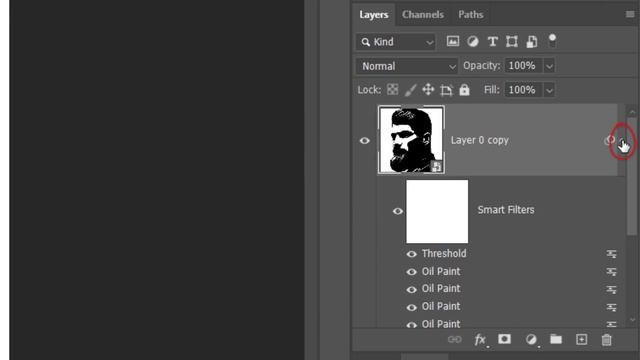Viewport: 640px width, 360px height.
Task: Add layer mask icon
Action: coord(504,339)
